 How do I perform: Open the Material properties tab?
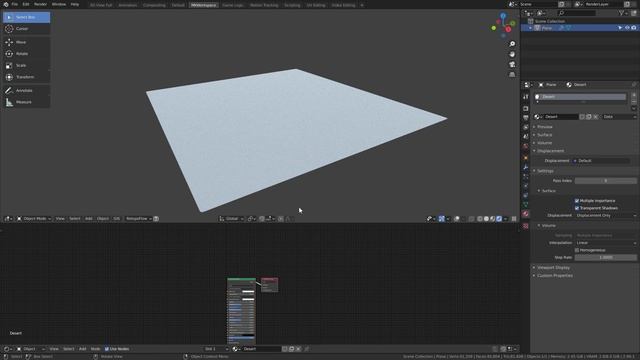pyautogui.click(x=526, y=214)
